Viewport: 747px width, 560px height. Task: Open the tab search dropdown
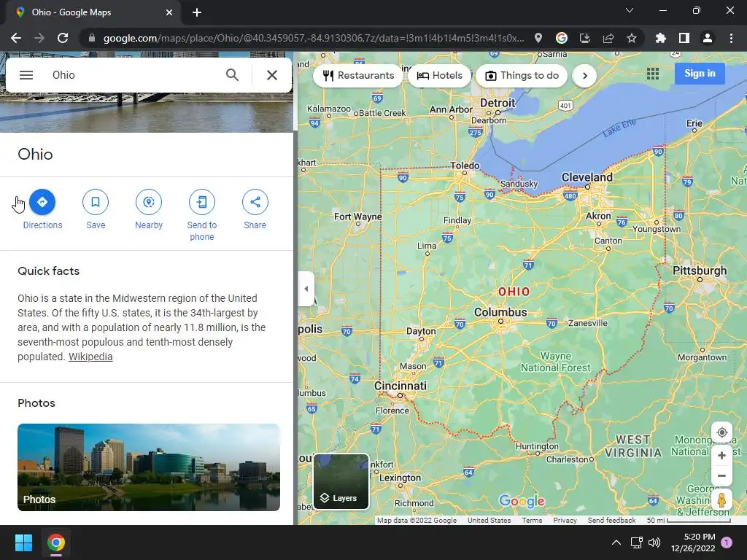(x=630, y=10)
